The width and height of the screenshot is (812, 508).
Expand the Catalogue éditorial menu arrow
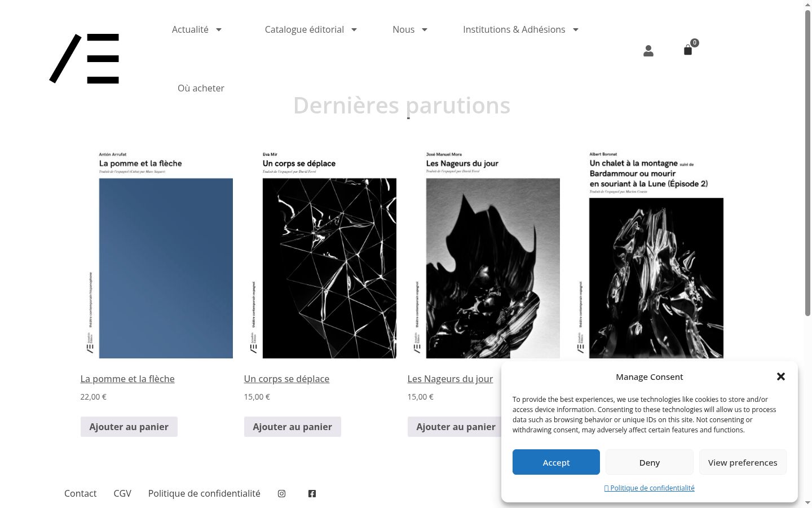point(354,29)
